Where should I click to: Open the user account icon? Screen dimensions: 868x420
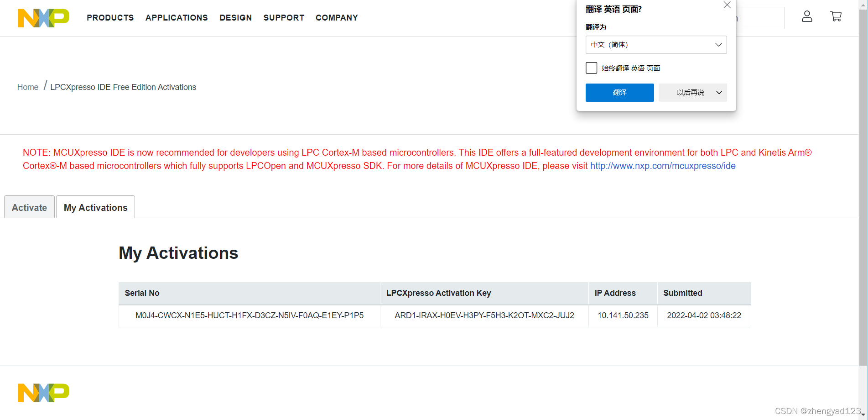point(807,17)
